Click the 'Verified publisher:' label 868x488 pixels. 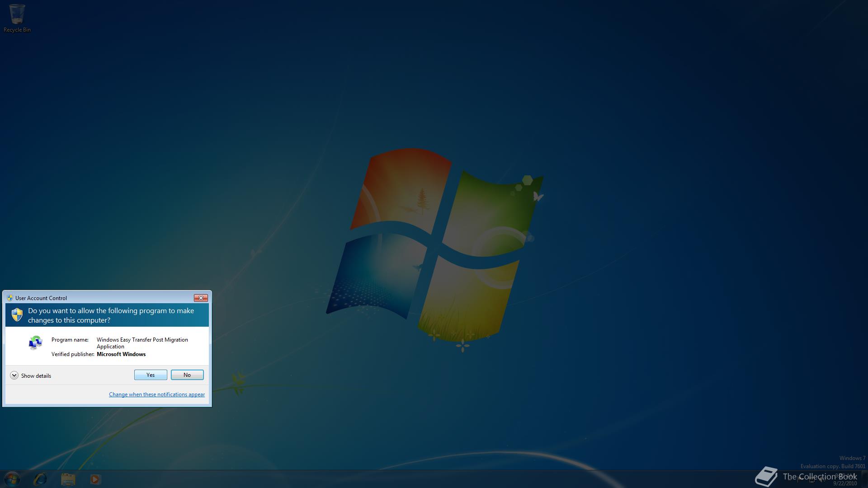click(x=73, y=354)
